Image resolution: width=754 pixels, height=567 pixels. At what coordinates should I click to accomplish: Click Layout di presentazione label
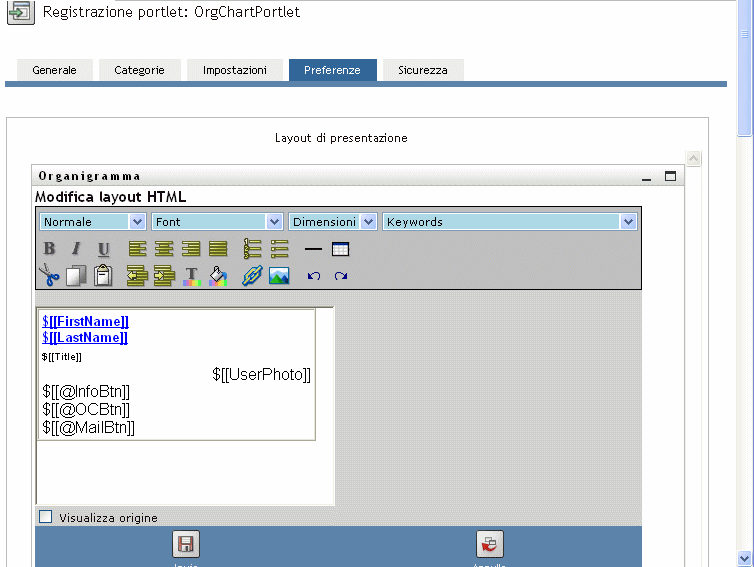point(341,138)
